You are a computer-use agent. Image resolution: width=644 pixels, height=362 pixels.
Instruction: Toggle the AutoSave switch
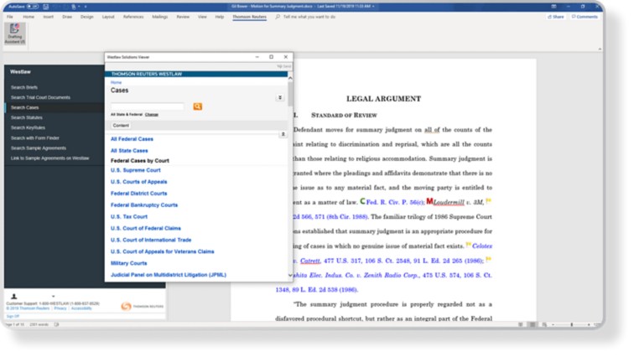pos(33,7)
